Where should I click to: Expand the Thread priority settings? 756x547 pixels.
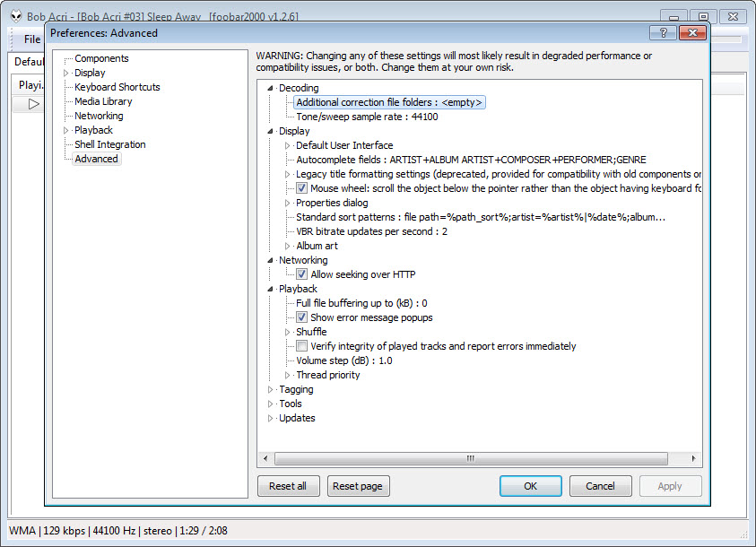[287, 375]
